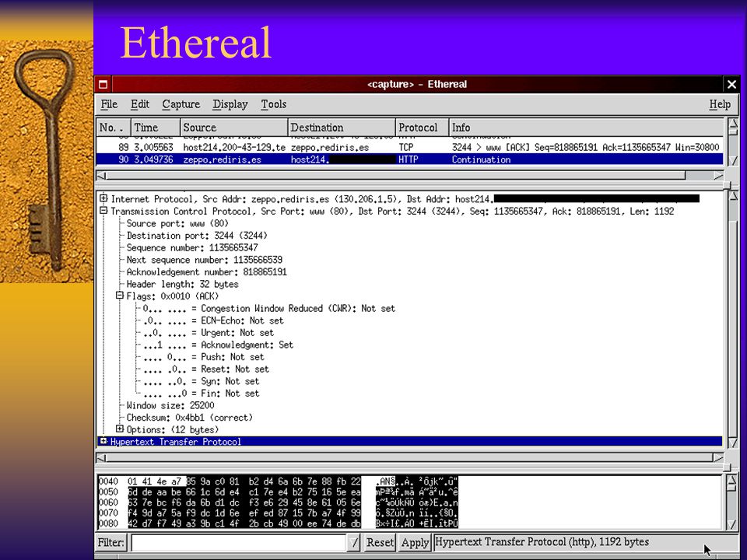The width and height of the screenshot is (747, 560).
Task: Select Congestion Window Reduced (CWR) flag line
Action: 269,309
